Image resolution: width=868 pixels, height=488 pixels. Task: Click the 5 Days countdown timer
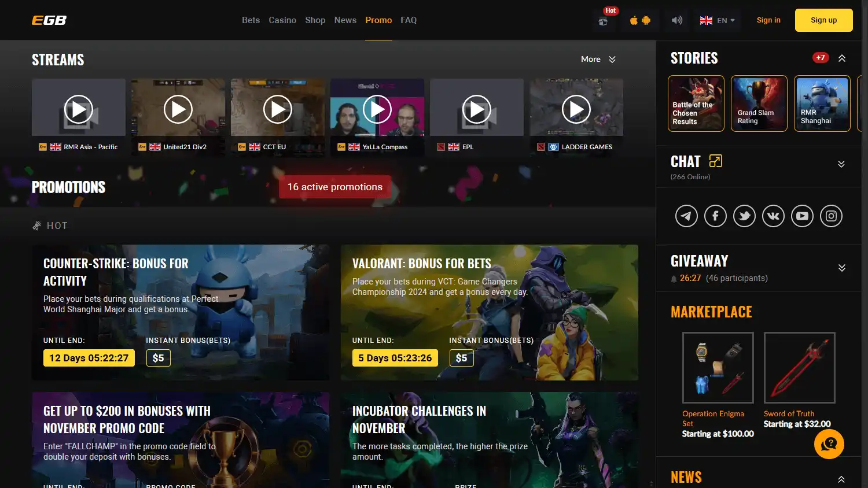coord(395,358)
